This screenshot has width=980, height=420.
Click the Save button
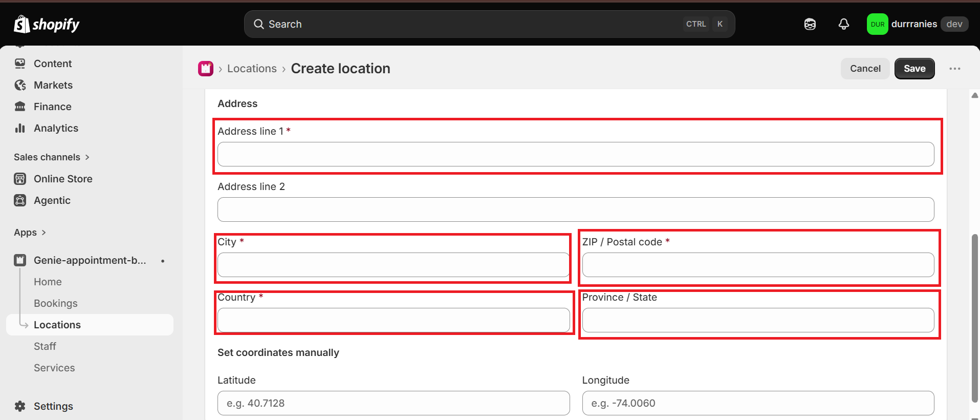914,69
